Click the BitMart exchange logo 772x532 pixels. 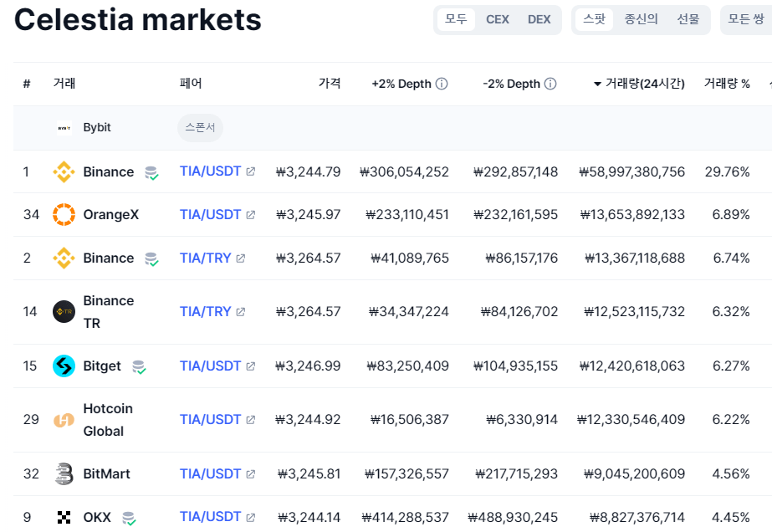click(x=64, y=474)
